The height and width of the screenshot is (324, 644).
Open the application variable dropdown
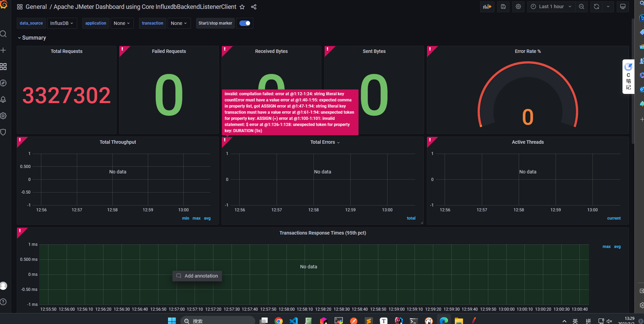(122, 23)
